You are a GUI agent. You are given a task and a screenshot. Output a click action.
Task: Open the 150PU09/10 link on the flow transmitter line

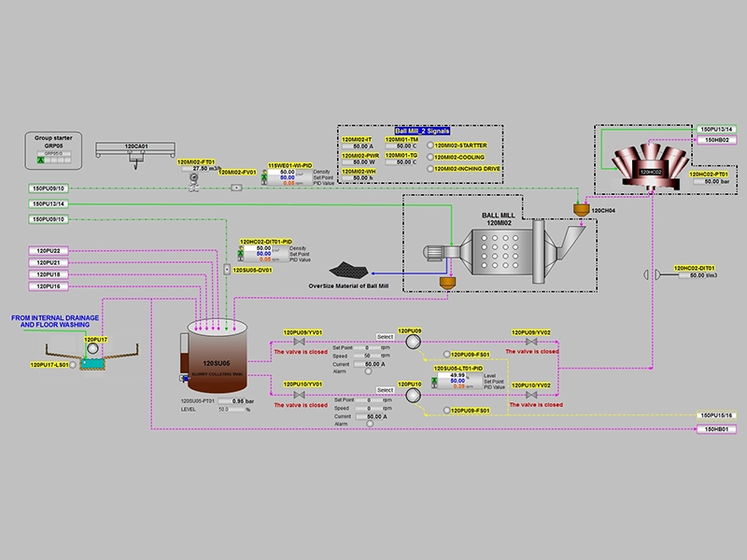[49, 189]
